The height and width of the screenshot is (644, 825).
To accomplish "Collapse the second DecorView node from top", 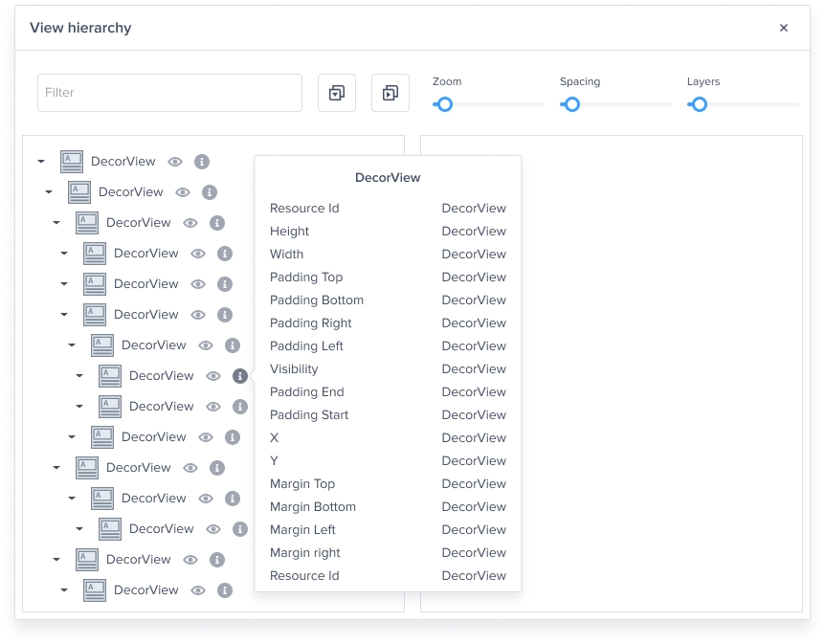I will coord(49,192).
